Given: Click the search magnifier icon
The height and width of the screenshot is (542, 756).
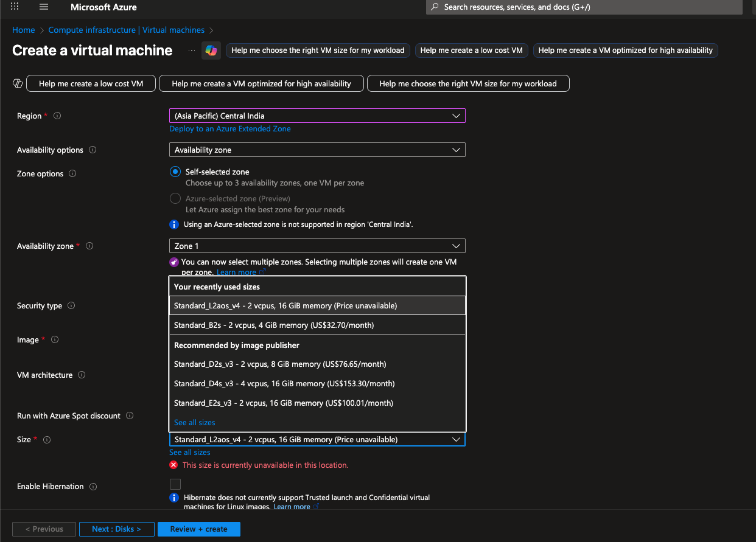Looking at the screenshot, I should coord(435,7).
